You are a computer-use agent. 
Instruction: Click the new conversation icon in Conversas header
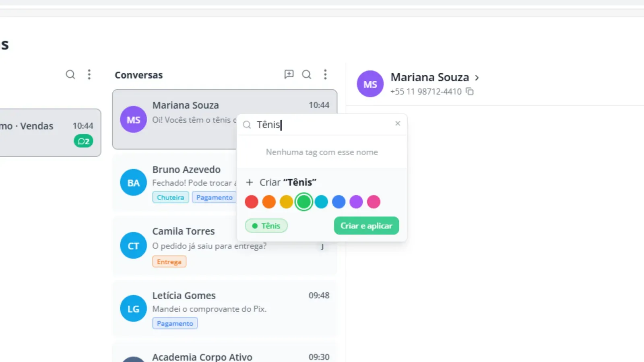(x=289, y=74)
